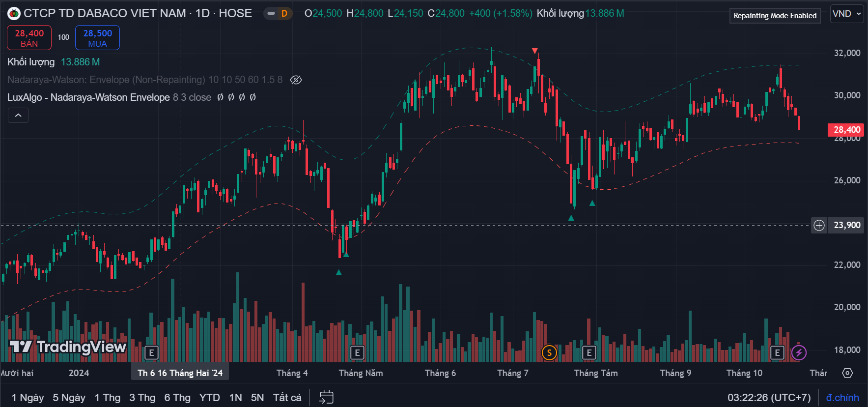Open earnings E marker near Tháng Năm
Viewport: 868px width, 407px height.
tap(357, 352)
